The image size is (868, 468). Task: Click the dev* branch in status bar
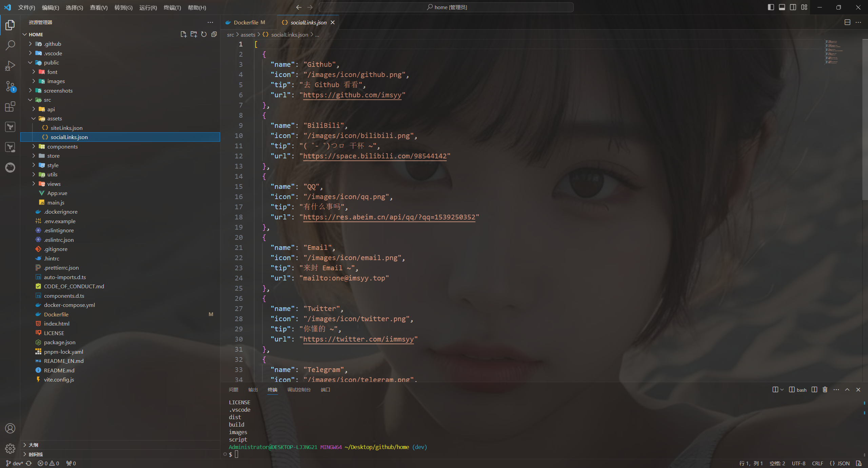pos(14,463)
